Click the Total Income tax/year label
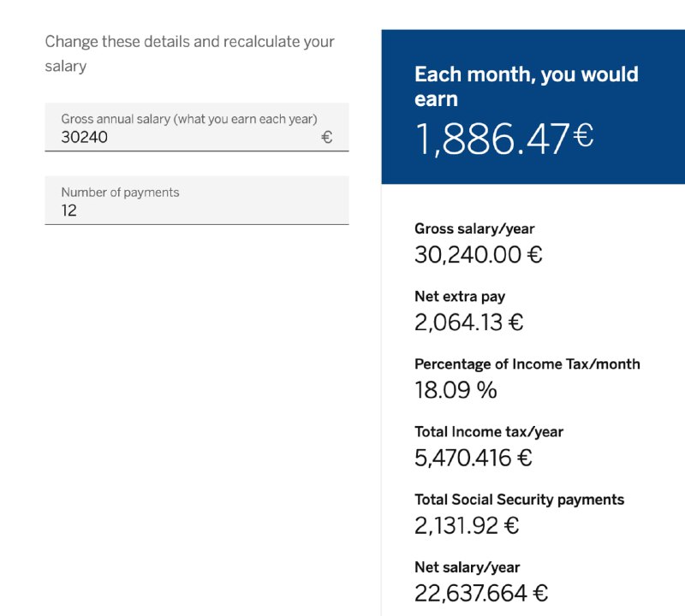This screenshot has height=616, width=685. point(489,431)
